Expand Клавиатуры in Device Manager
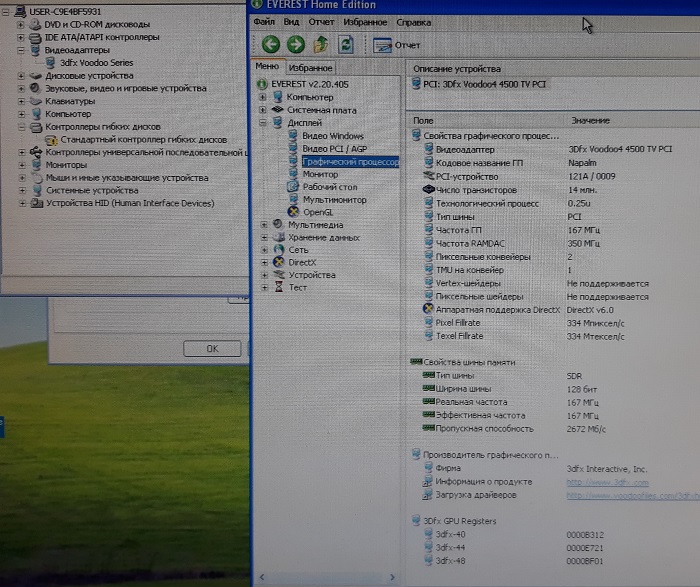 (21, 101)
